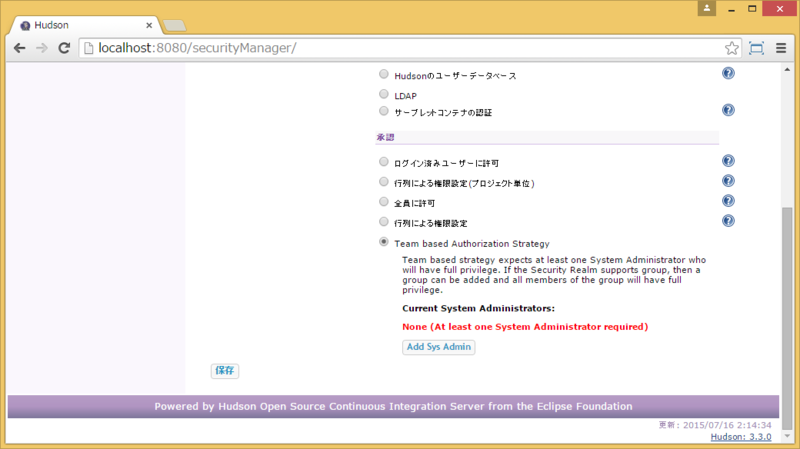The image size is (800, 449).
Task: Open help for Hudson user database option
Action: (x=728, y=73)
